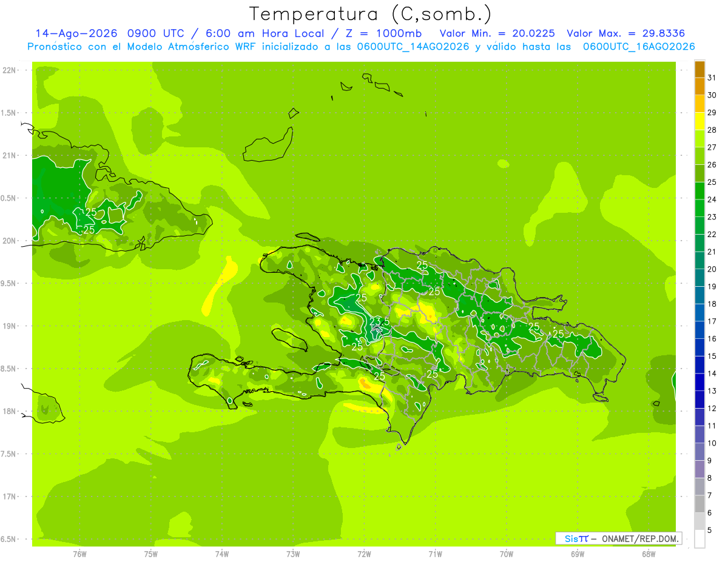Click the legend value "17"

pyautogui.click(x=712, y=321)
